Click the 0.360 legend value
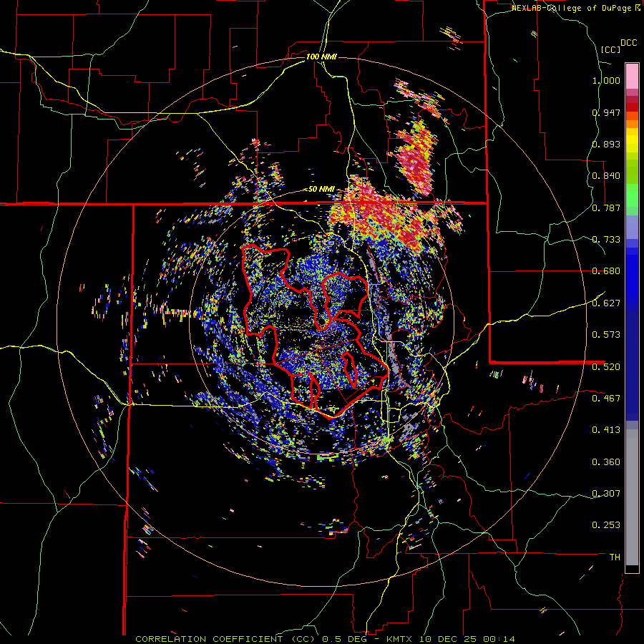This screenshot has height=644, width=644. click(606, 462)
